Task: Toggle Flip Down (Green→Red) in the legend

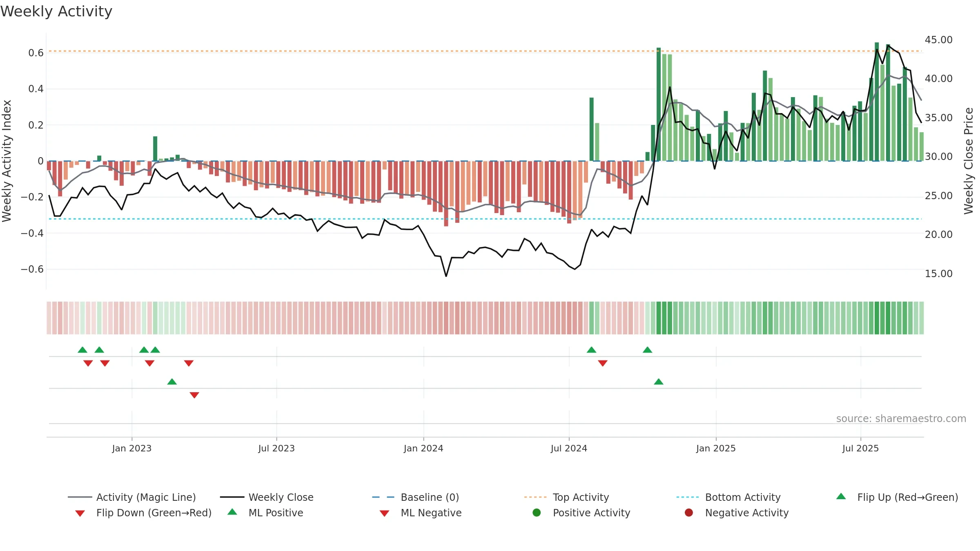Action: click(x=143, y=513)
